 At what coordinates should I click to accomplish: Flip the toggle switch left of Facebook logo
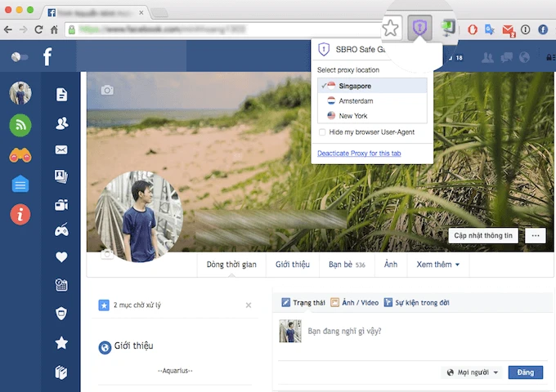(x=20, y=57)
